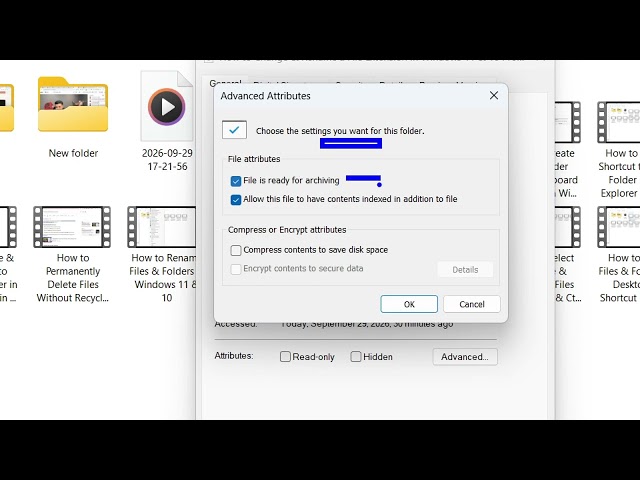Select the Files & Folders Desktop Shortcut video
The image size is (640, 480).
tap(619, 227)
